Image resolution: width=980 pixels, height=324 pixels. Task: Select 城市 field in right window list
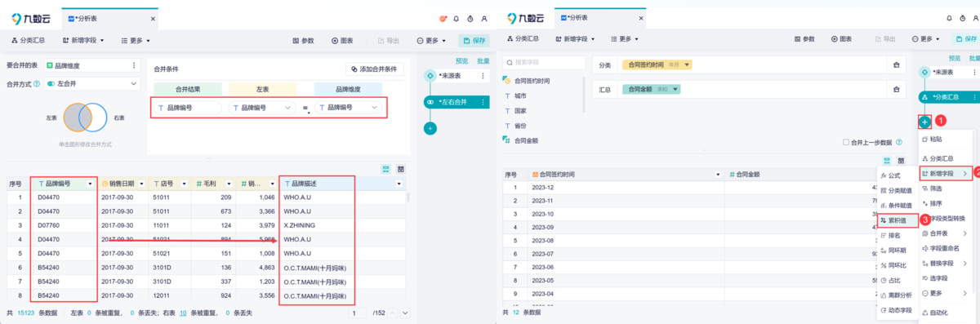pos(520,95)
